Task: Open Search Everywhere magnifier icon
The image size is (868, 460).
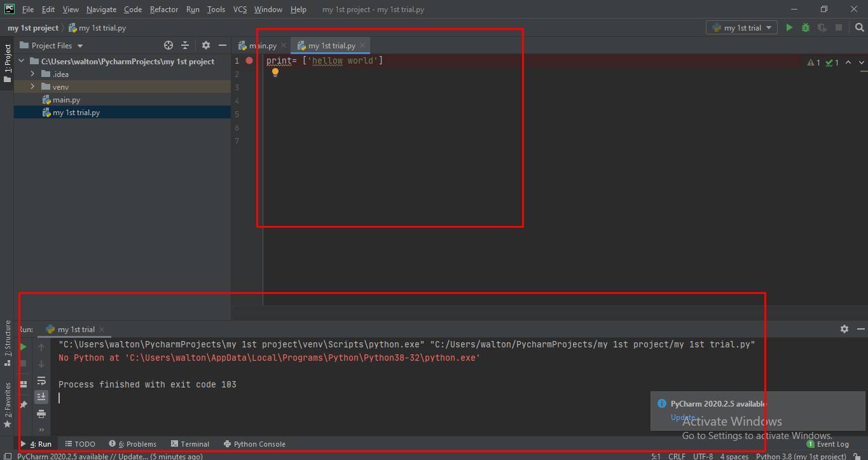Action: (860, 27)
